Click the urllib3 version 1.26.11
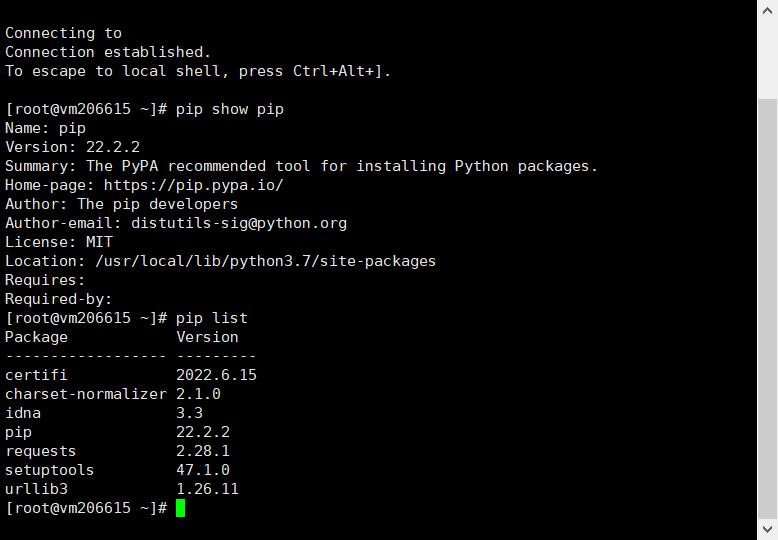This screenshot has width=778, height=540. pyautogui.click(x=207, y=489)
